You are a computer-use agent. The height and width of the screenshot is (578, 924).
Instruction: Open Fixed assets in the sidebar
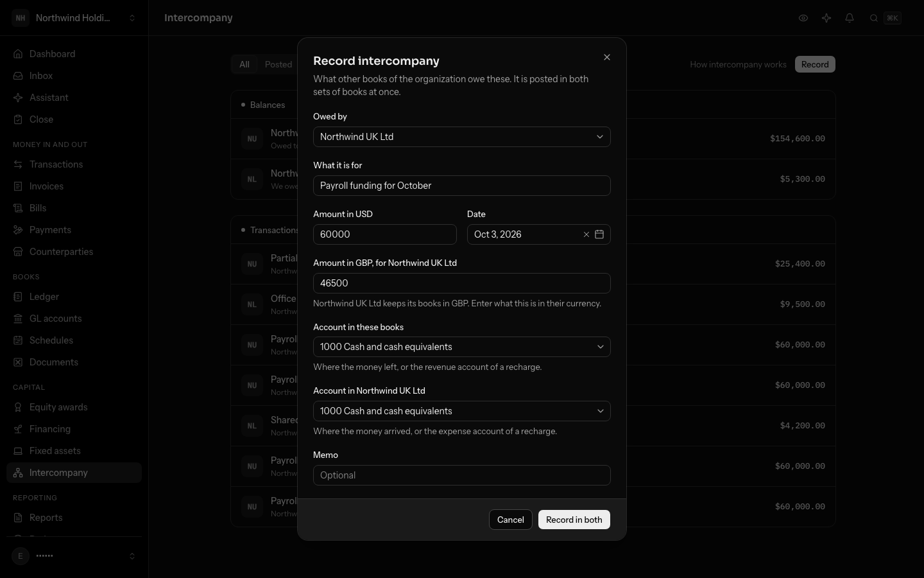pyautogui.click(x=74, y=451)
